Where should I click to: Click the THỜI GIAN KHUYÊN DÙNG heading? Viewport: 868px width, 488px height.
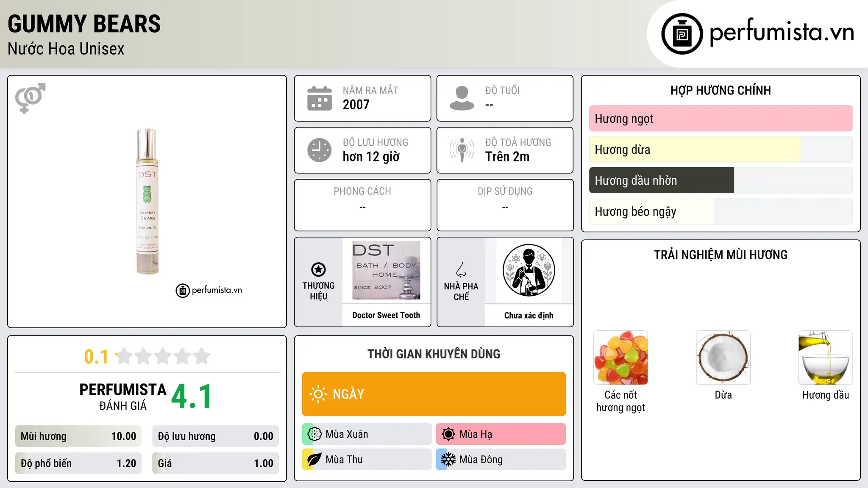pyautogui.click(x=434, y=354)
